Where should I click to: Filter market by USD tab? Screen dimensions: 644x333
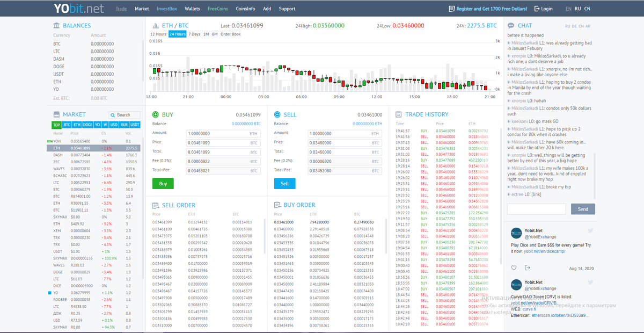[114, 125]
